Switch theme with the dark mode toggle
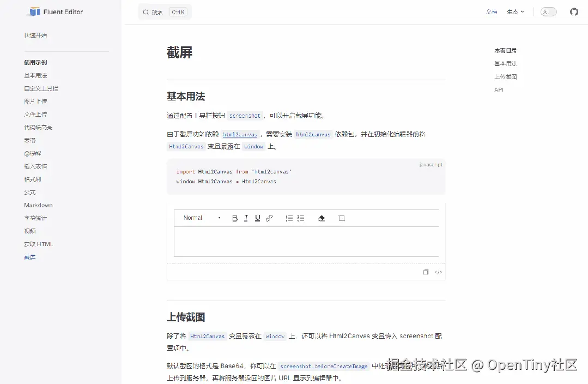Image resolution: width=588 pixels, height=384 pixels. [548, 11]
